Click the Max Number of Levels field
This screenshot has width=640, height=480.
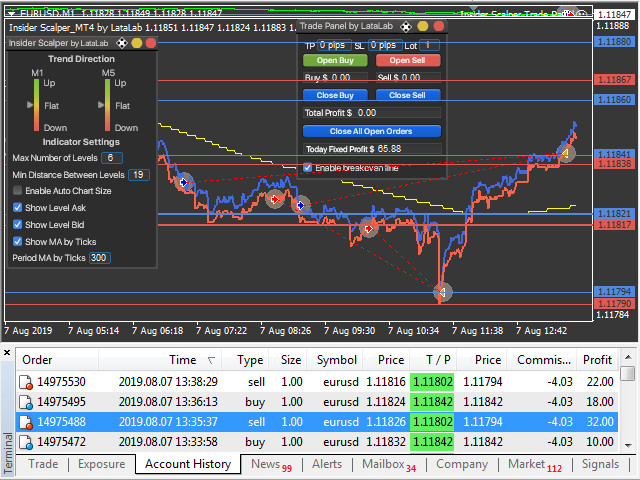click(x=111, y=158)
